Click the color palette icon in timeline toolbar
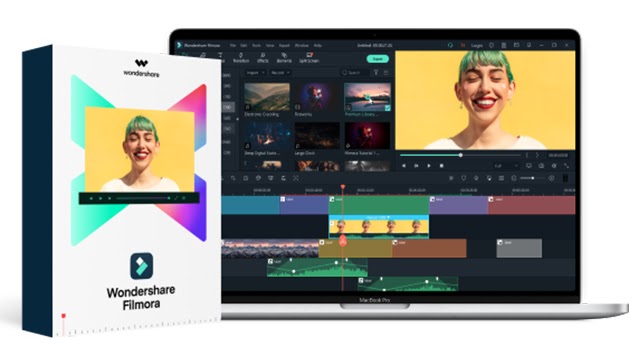The height and width of the screenshot is (360, 640). click(x=258, y=178)
